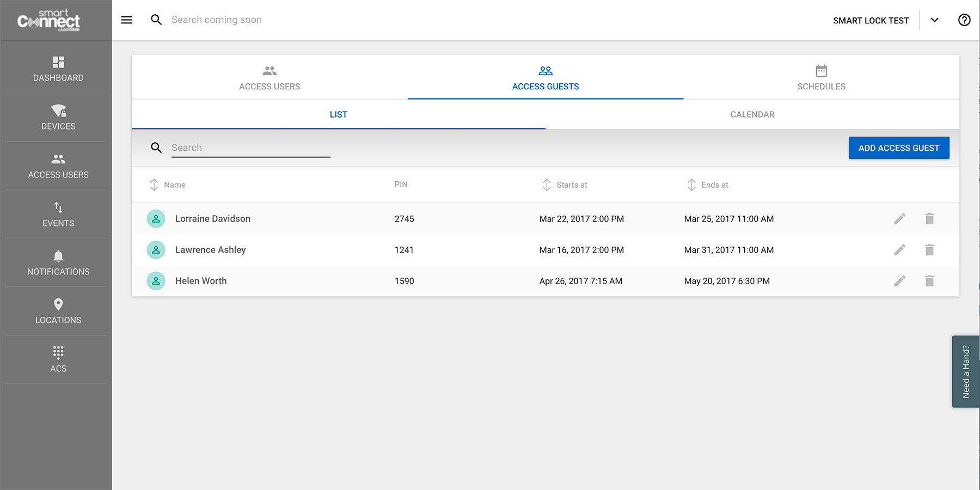Open Locations in the sidebar
980x490 pixels.
(x=58, y=311)
